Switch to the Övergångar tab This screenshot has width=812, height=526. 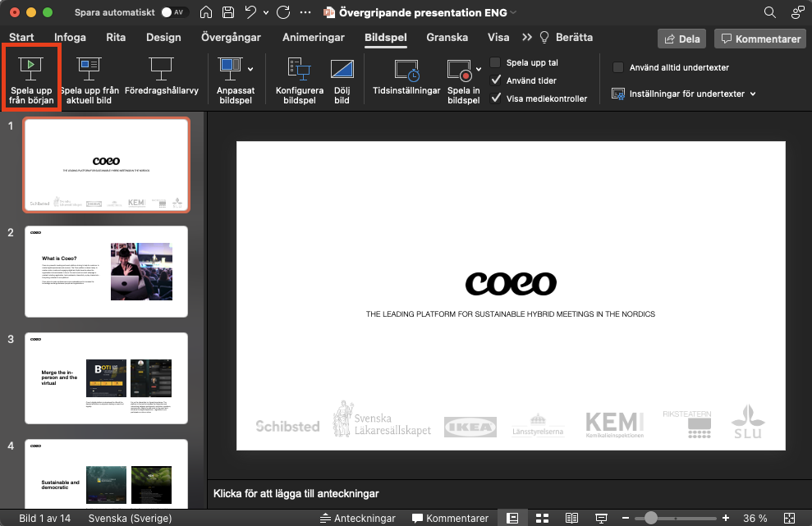coord(231,37)
